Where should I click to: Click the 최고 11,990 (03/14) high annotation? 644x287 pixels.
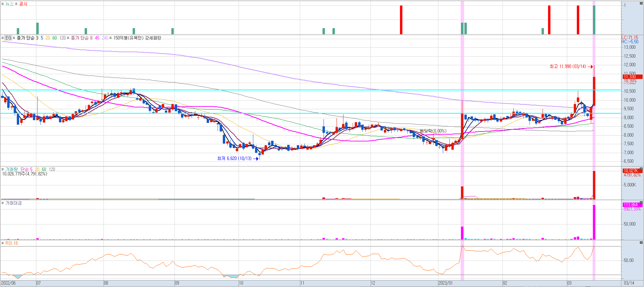pyautogui.click(x=568, y=67)
